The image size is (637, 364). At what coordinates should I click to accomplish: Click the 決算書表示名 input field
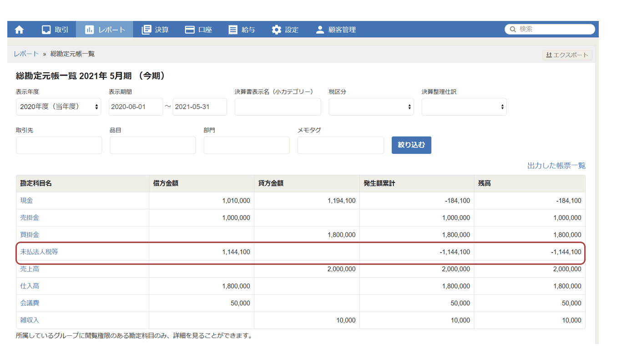point(278,106)
